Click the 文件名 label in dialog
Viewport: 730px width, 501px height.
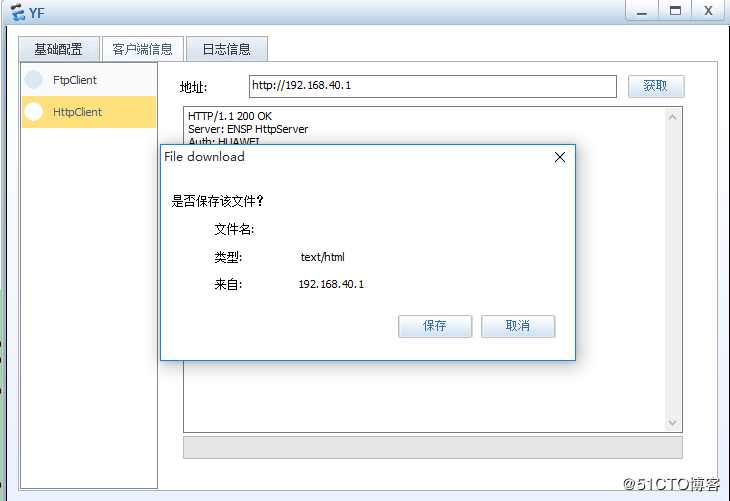(234, 229)
